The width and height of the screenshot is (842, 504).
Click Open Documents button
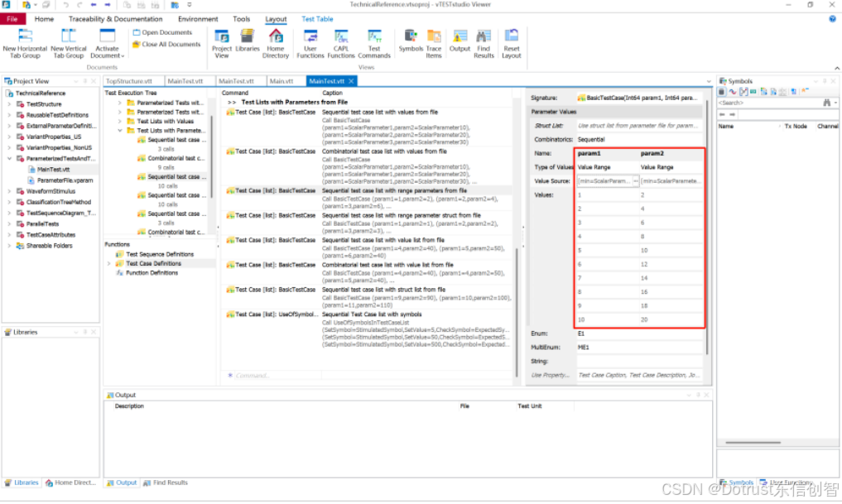click(162, 33)
